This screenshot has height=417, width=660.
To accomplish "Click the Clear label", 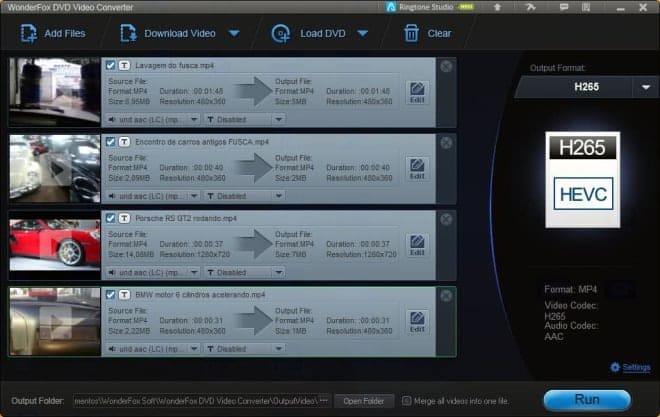I will 439,33.
